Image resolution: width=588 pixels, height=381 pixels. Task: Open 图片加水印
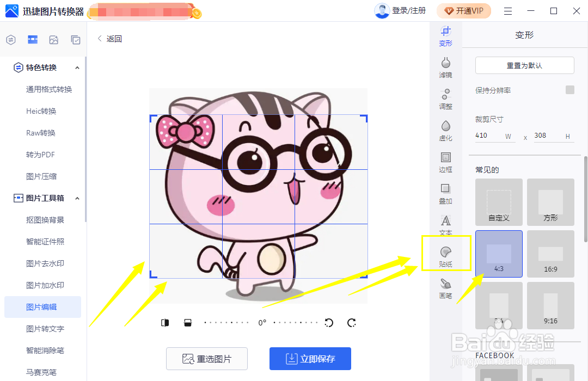point(45,285)
